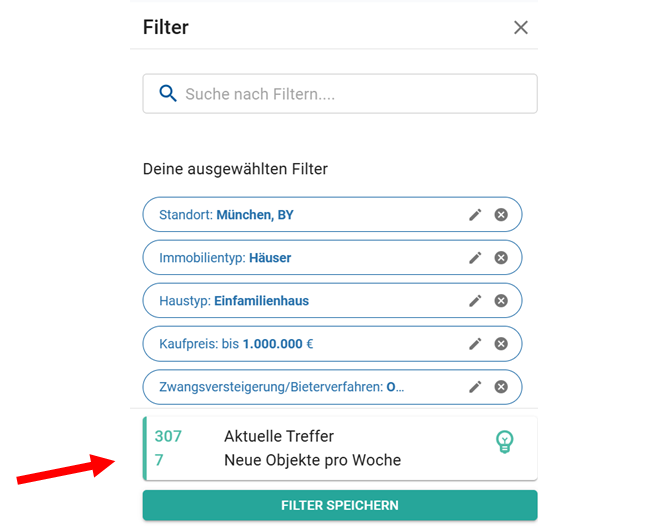Edit the Zwangsversteigerung/Bieterverfahren filter
Screen dimensions: 650x532
point(475,387)
